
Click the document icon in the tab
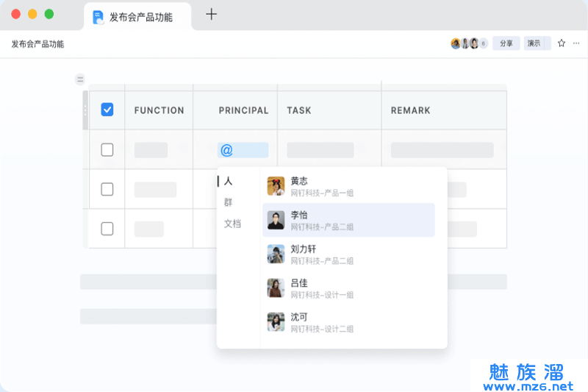[x=98, y=16]
